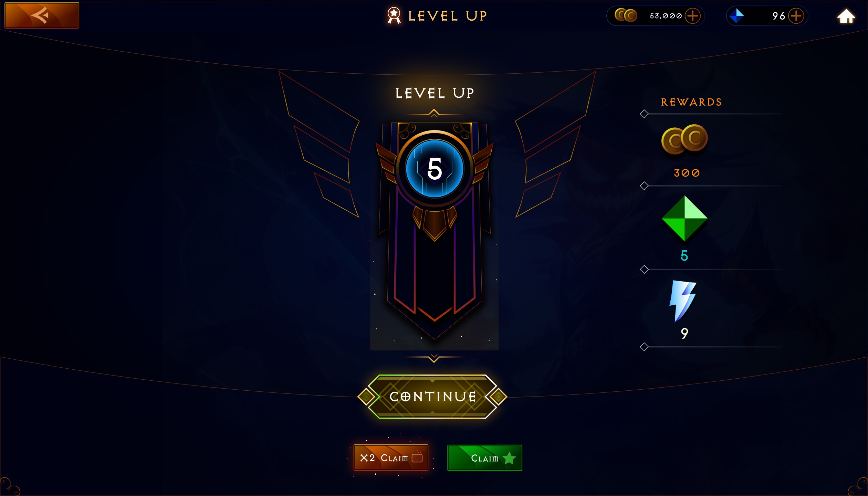The height and width of the screenshot is (496, 868).
Task: Click the green Claim button
Action: (484, 458)
